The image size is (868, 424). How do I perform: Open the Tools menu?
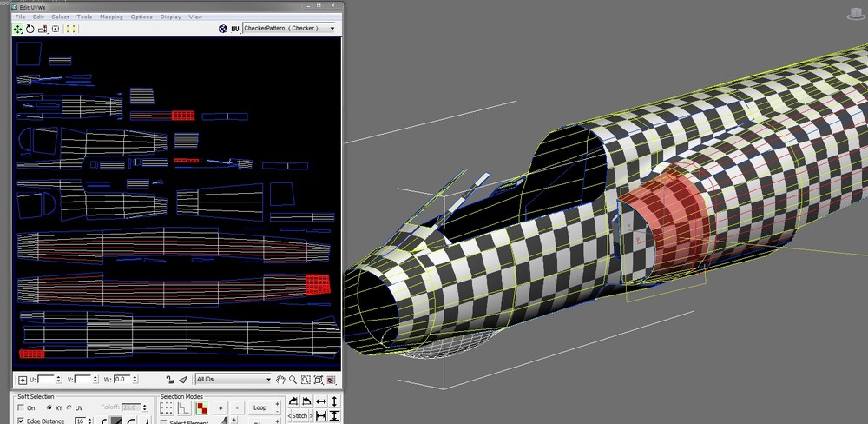pos(84,17)
